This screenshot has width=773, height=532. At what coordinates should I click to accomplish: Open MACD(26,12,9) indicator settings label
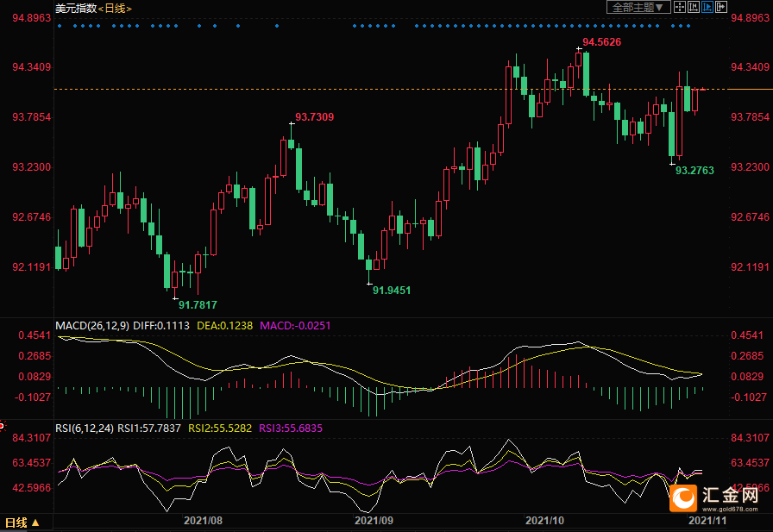(x=92, y=326)
